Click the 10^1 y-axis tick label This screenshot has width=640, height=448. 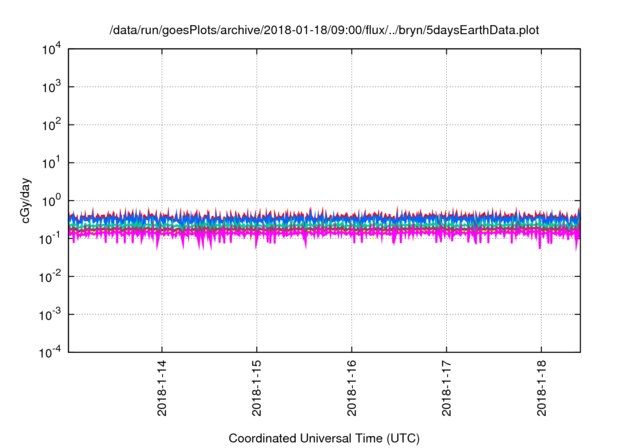pos(51,162)
